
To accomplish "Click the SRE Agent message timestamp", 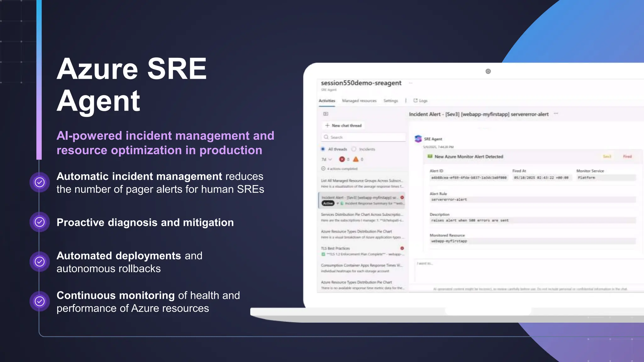I will point(438,147).
